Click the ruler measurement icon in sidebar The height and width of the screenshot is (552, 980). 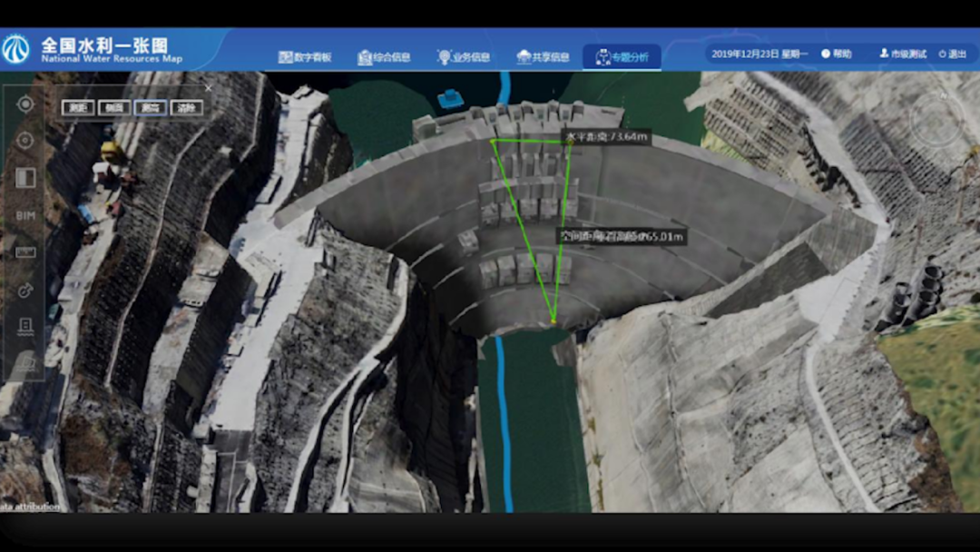[25, 252]
